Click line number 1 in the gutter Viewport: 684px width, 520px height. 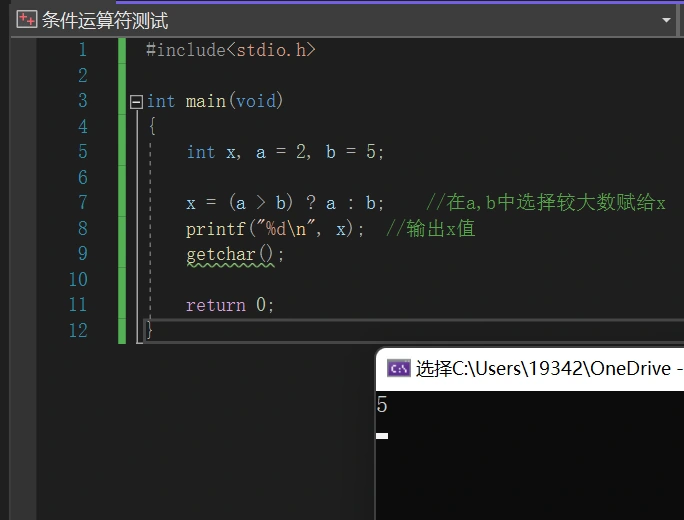[81, 50]
